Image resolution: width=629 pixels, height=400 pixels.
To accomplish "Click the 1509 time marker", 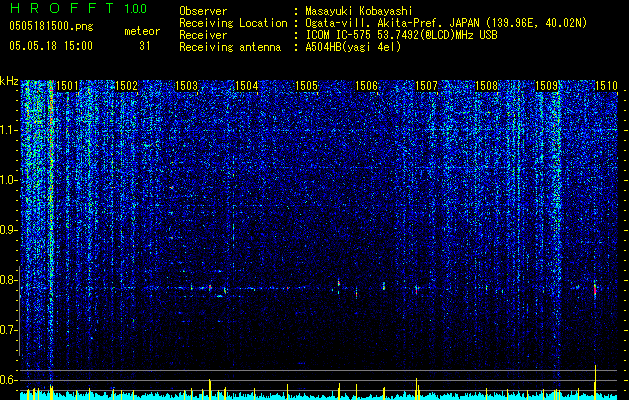I will coord(546,86).
